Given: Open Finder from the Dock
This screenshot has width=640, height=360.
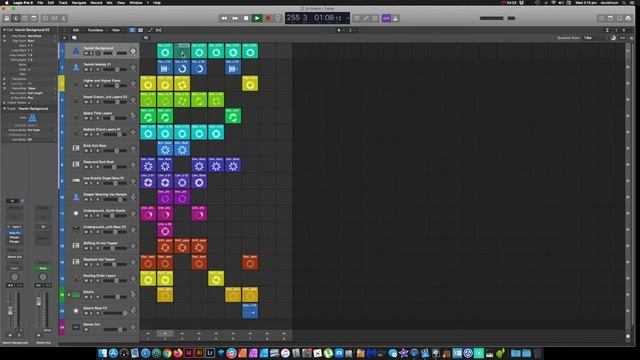Looking at the screenshot, I should 102,353.
